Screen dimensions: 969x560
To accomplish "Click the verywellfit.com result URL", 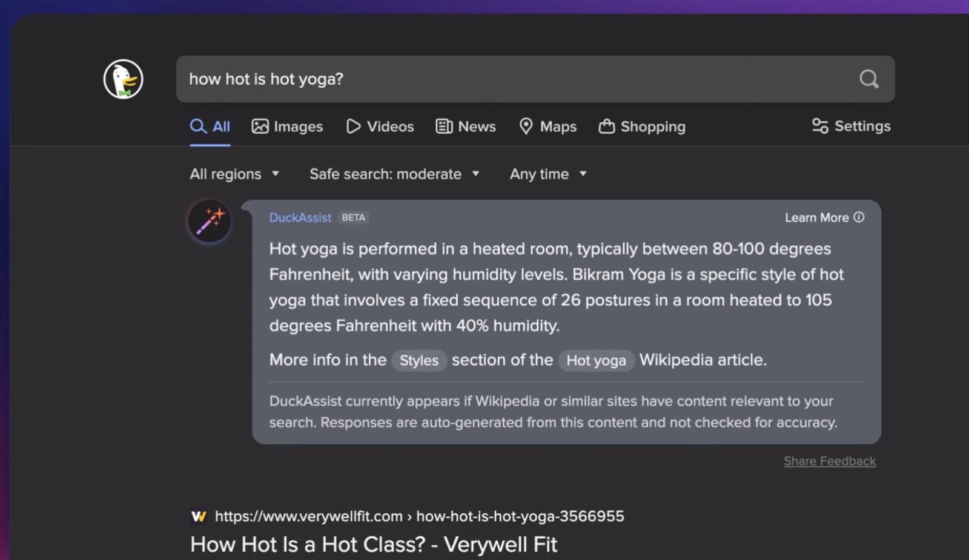I will pyautogui.click(x=419, y=516).
